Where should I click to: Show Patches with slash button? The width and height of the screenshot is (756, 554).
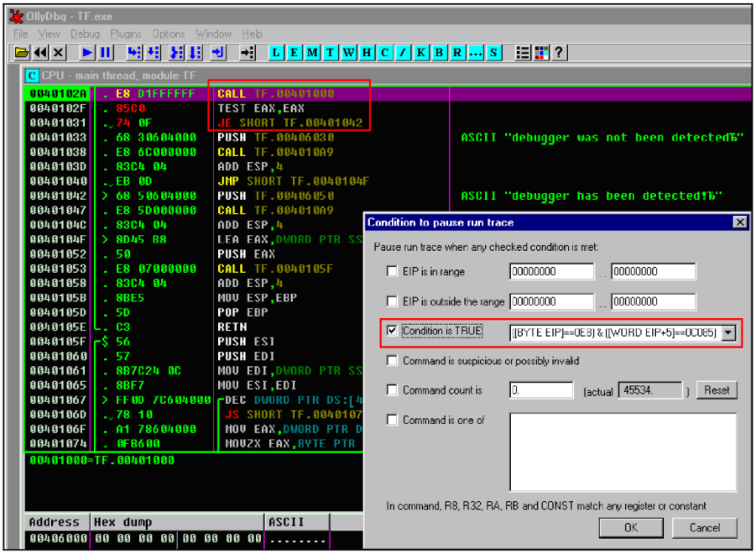click(x=403, y=53)
